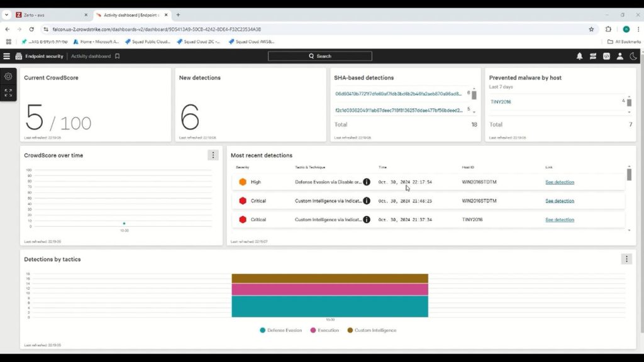Open Chrome tab search dropdown arrow

coord(6,14)
